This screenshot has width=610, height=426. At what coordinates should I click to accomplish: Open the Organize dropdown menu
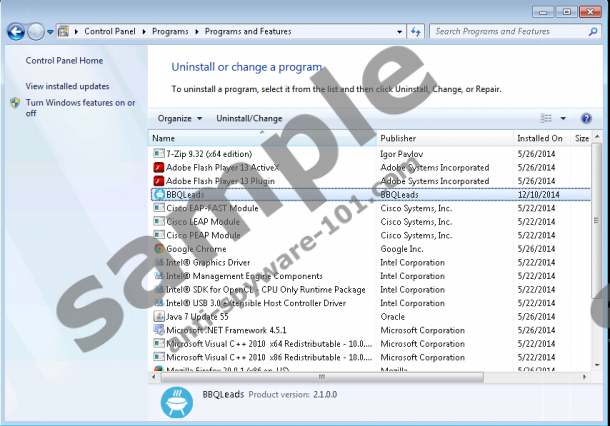point(180,118)
